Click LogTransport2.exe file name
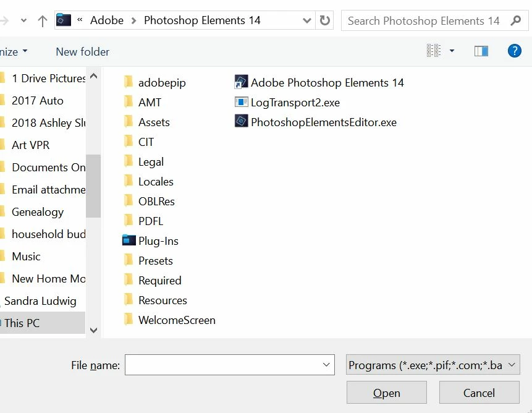Viewport: 532px width, 413px height. pos(295,103)
